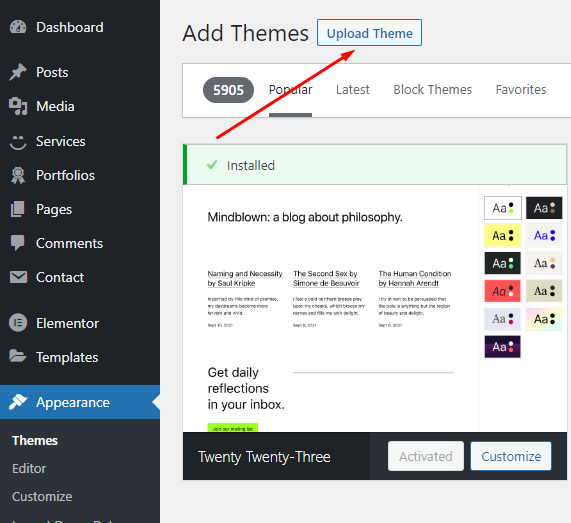Open the Media menu label
This screenshot has height=523, width=571.
55,106
